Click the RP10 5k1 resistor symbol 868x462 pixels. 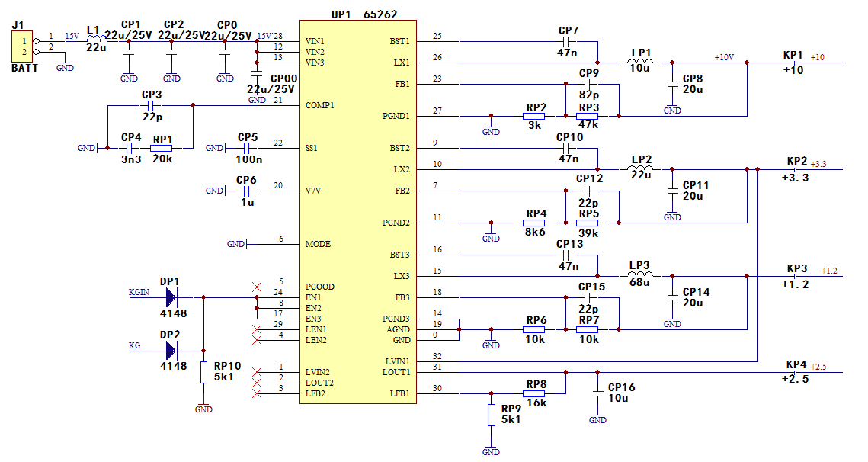[203, 372]
